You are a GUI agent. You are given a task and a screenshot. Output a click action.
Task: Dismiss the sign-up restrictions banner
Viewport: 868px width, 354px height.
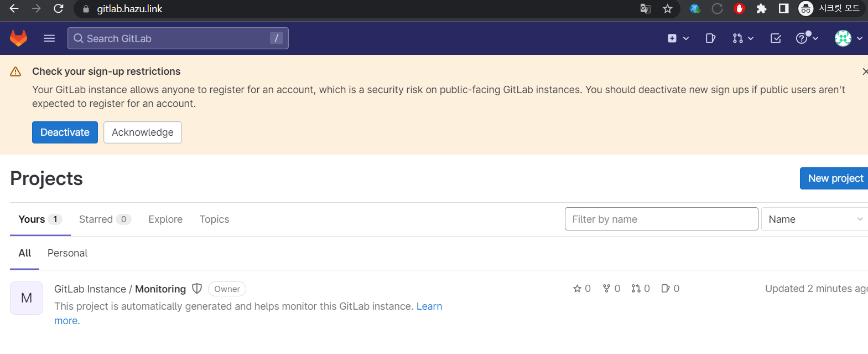(865, 71)
